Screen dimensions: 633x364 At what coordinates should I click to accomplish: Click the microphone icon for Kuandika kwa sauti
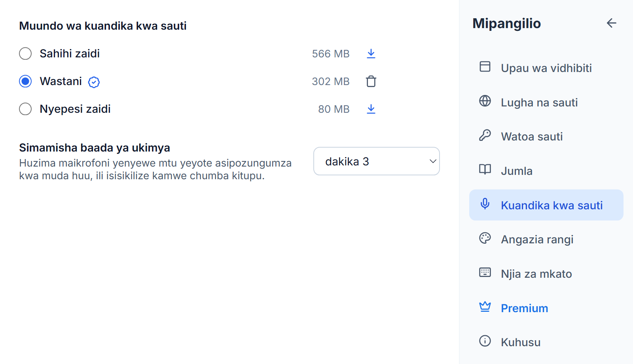(485, 204)
